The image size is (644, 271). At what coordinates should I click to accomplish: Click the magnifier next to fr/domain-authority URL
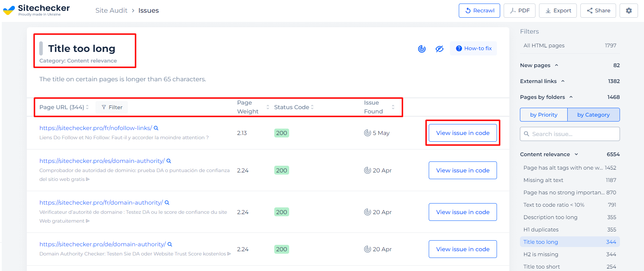167,203
